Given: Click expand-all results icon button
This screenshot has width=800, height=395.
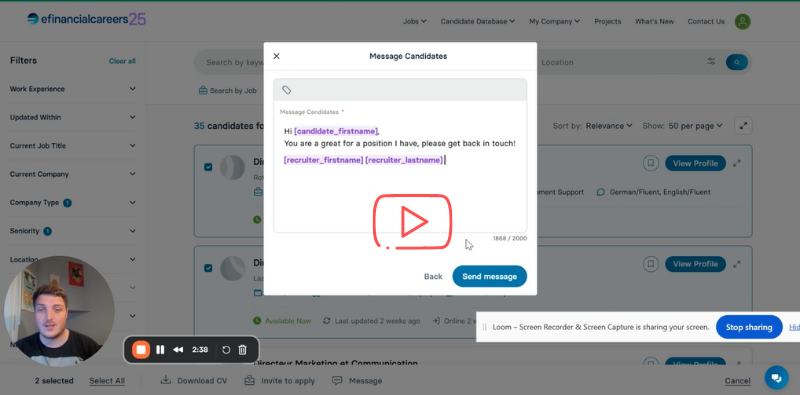Looking at the screenshot, I should click(x=743, y=126).
